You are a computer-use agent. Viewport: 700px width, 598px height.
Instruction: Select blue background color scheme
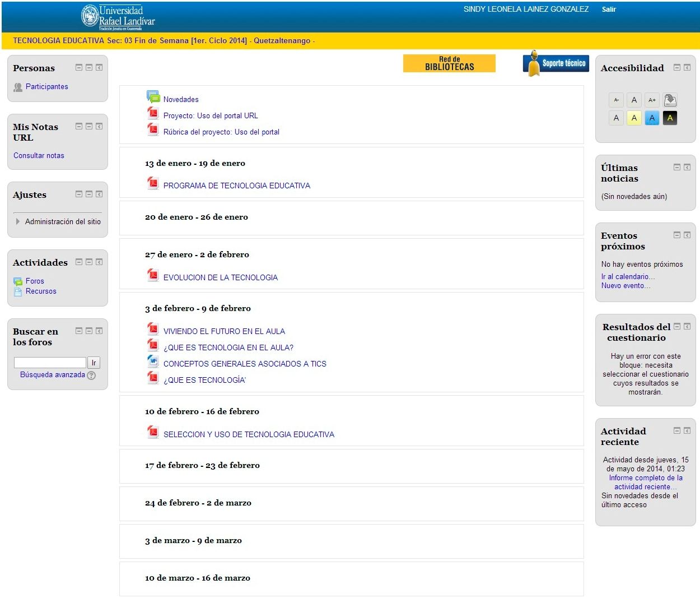click(x=652, y=118)
